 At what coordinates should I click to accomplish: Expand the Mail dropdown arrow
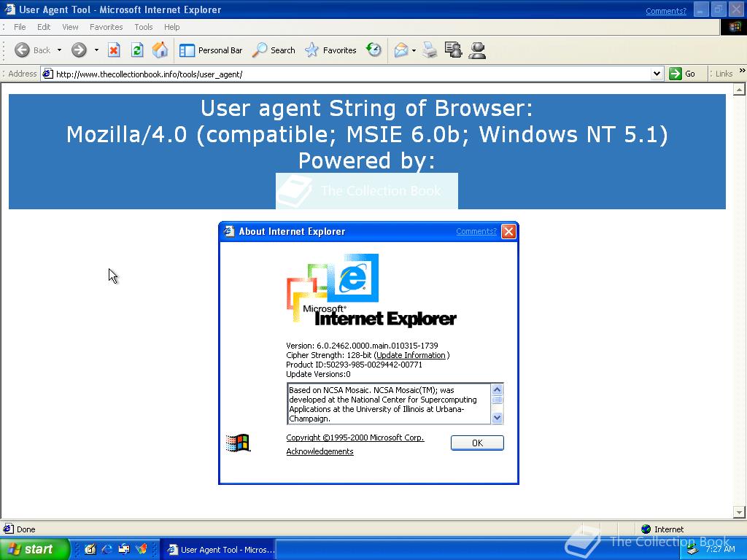(414, 50)
